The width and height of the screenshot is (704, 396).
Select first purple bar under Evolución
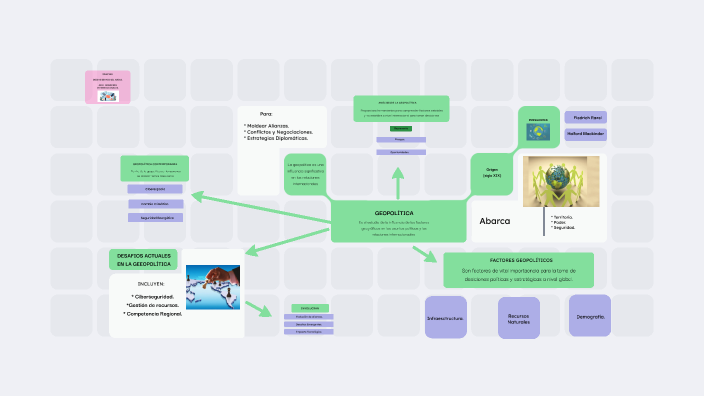pyautogui.click(x=309, y=317)
